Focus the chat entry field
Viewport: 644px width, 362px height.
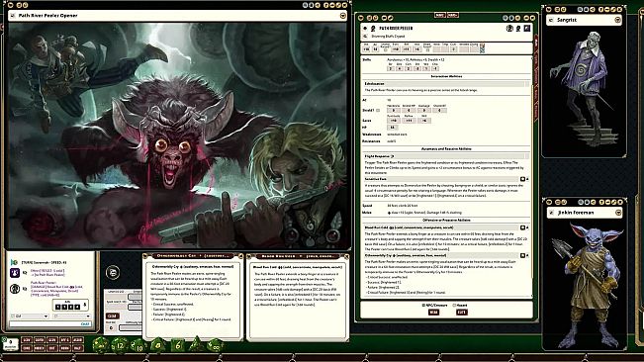point(50,323)
